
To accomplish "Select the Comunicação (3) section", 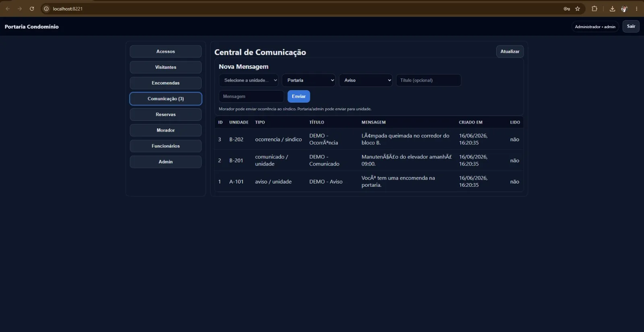I will coord(165,99).
